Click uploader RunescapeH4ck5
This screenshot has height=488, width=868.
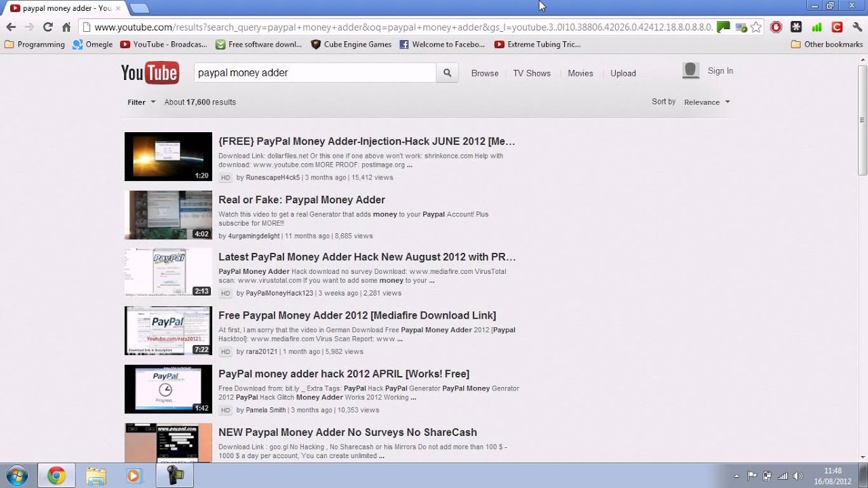[x=273, y=178]
